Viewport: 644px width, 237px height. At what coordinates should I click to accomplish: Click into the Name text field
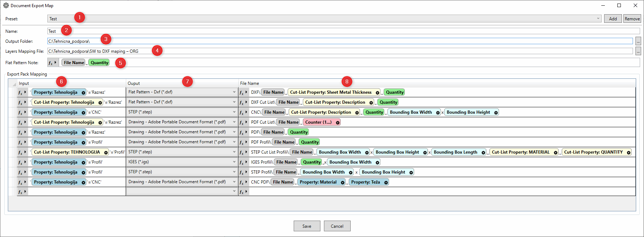[x=342, y=31]
